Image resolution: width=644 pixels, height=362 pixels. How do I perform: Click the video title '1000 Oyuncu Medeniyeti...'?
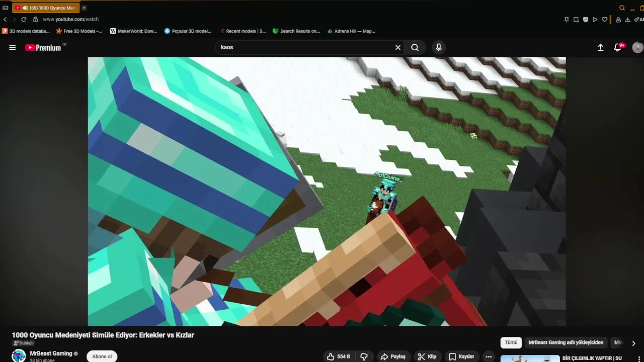[x=103, y=335]
